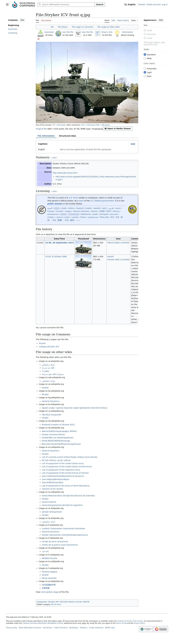The image size is (174, 644).
Task: Click the Original file link
Action: [x=41, y=129]
